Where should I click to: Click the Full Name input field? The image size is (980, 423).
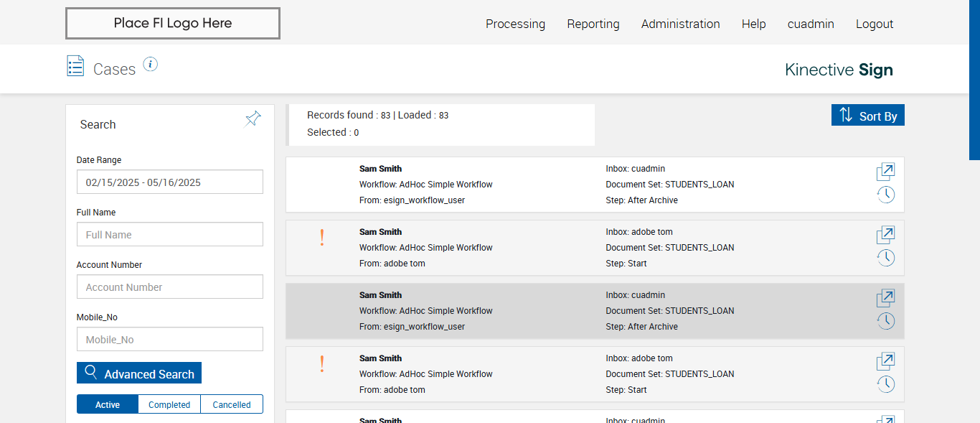(170, 235)
